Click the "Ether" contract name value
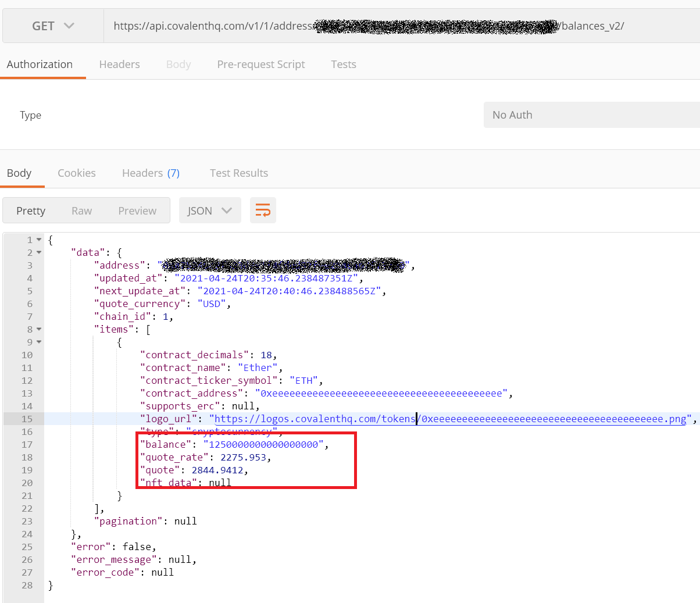700x603 pixels. click(x=258, y=367)
